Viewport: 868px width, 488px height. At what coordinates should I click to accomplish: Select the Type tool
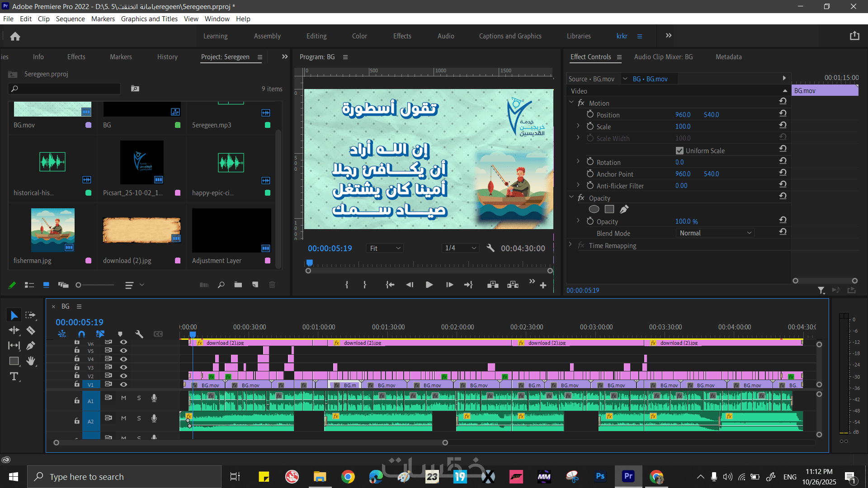pyautogui.click(x=14, y=376)
